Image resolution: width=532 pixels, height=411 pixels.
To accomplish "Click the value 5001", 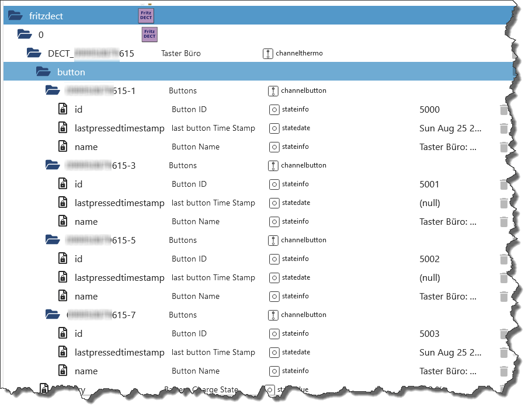I will (430, 184).
